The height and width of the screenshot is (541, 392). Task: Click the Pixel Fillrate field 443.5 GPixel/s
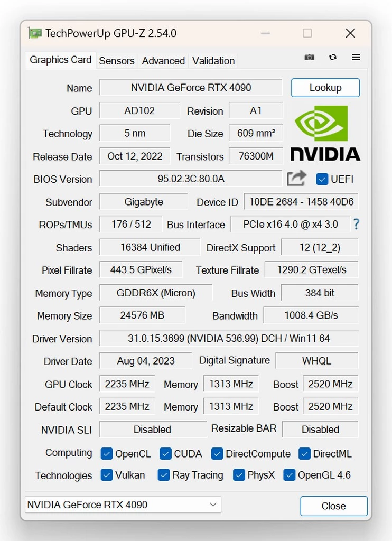(141, 270)
